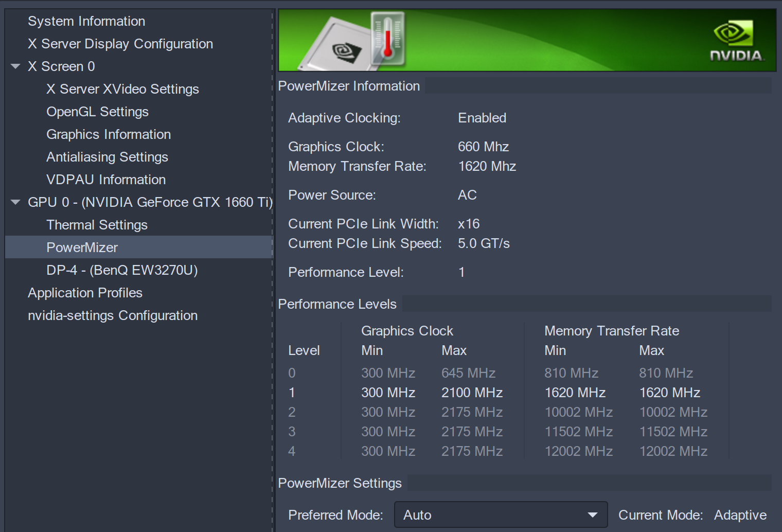782x532 pixels.
Task: Select GPU 0 GeForce GTX 1660 Ti entry
Action: point(150,202)
